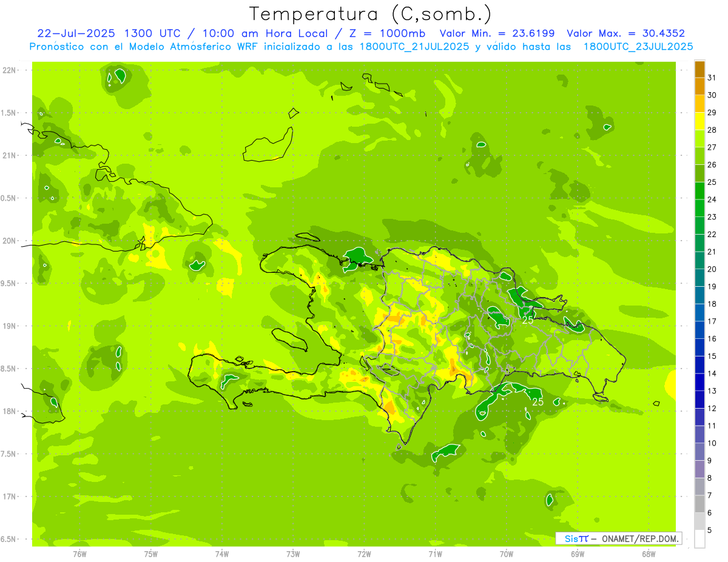The width and height of the screenshot is (728, 562).
Task: Click the '1800UTC_23JUL2025' valid-until time
Action: [638, 47]
